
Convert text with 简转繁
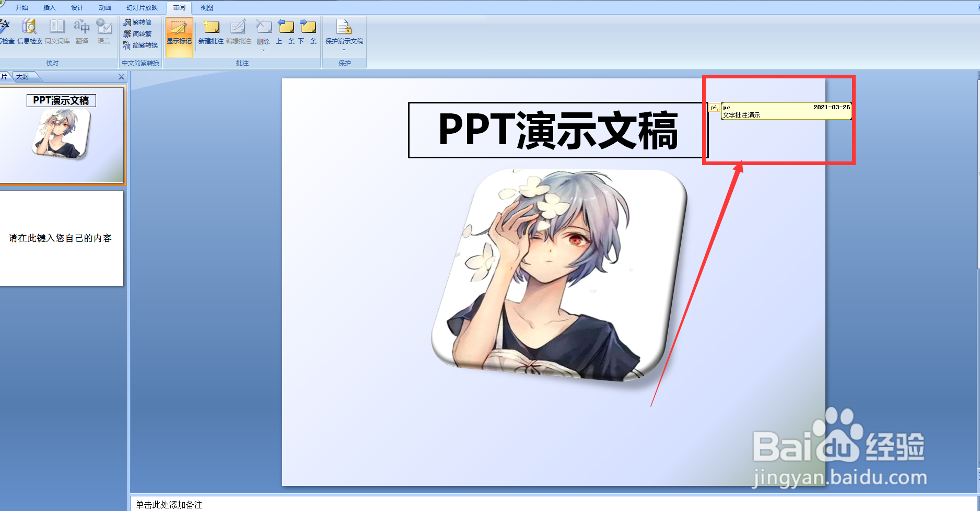[138, 34]
